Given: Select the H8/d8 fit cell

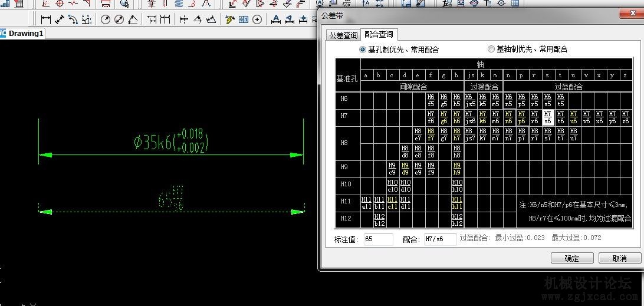Looking at the screenshot, I should coord(405,152).
